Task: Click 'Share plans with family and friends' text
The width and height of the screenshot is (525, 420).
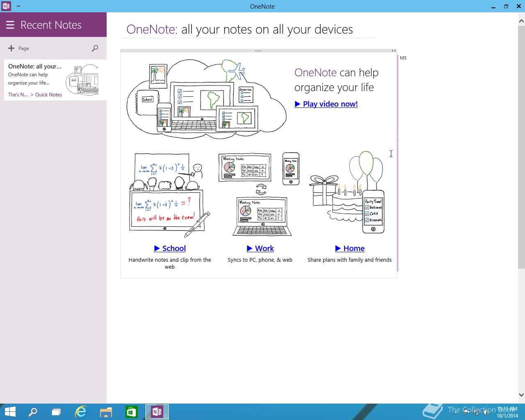Action: 349,260
